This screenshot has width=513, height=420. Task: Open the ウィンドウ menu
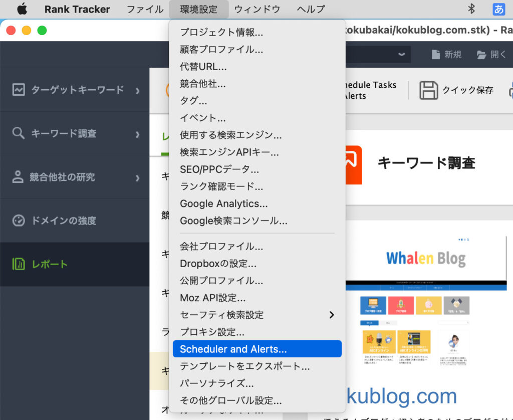click(257, 9)
